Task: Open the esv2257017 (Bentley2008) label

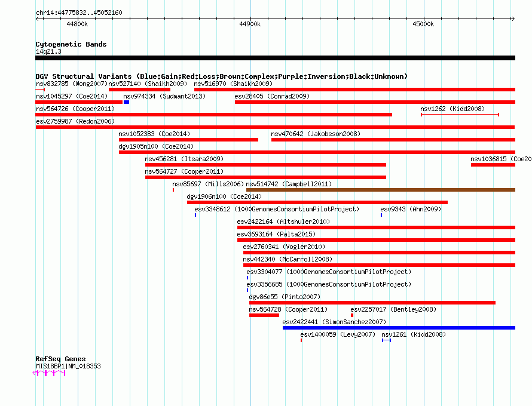Action: click(393, 309)
